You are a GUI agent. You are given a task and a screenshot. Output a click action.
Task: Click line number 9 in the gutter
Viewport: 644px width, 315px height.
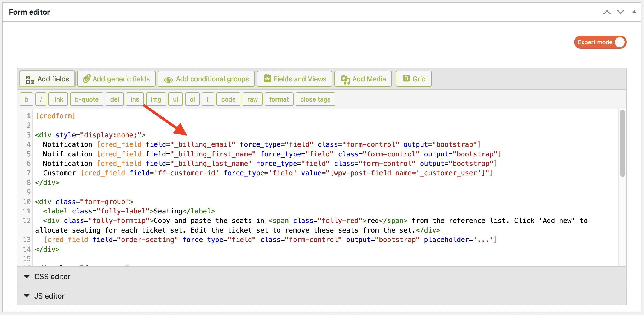(28, 192)
